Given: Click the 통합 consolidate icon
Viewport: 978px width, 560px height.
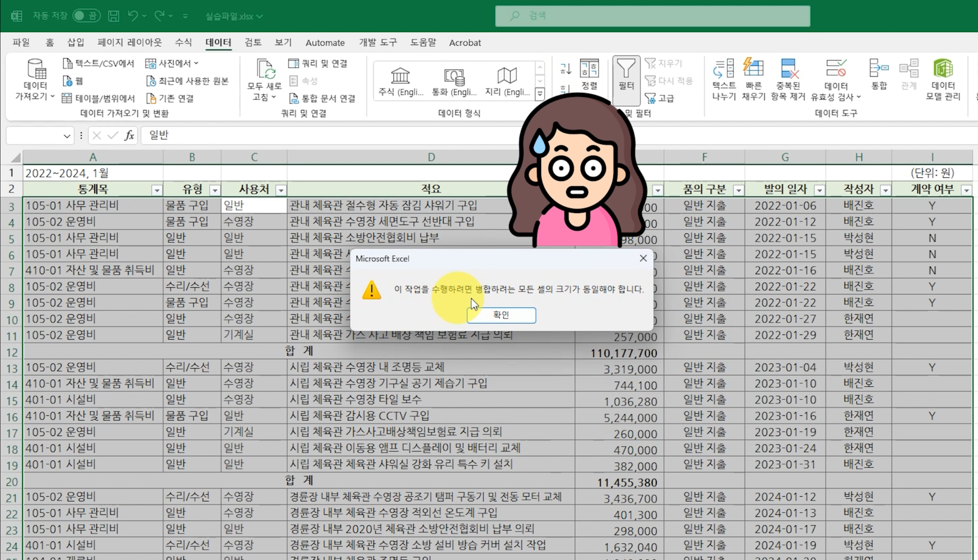Looking at the screenshot, I should click(879, 69).
